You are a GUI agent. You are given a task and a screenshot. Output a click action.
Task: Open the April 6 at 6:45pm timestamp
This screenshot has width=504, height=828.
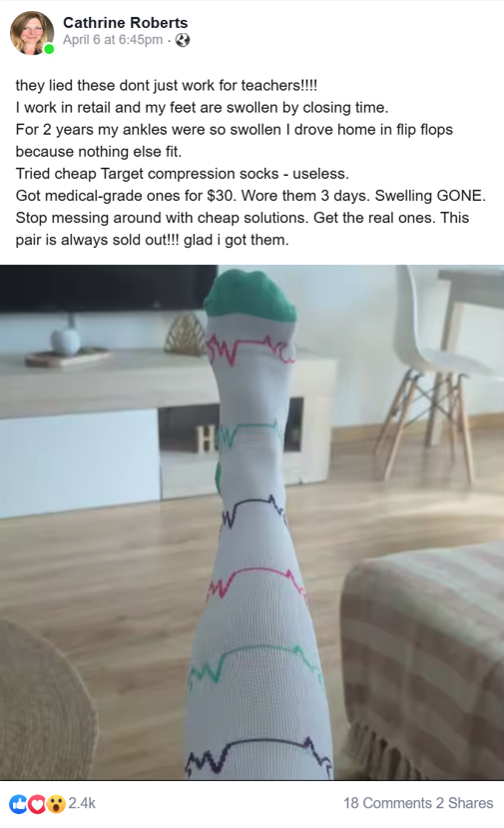(113, 40)
